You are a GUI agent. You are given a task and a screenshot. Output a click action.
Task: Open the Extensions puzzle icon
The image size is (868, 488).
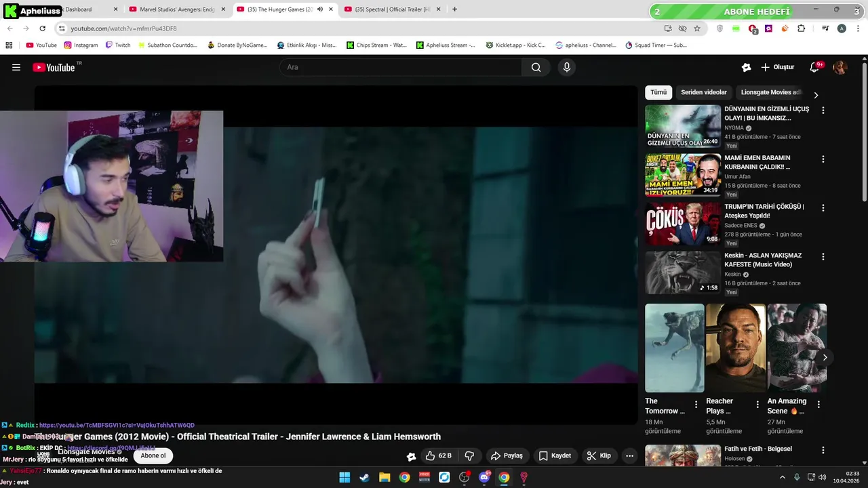801,28
